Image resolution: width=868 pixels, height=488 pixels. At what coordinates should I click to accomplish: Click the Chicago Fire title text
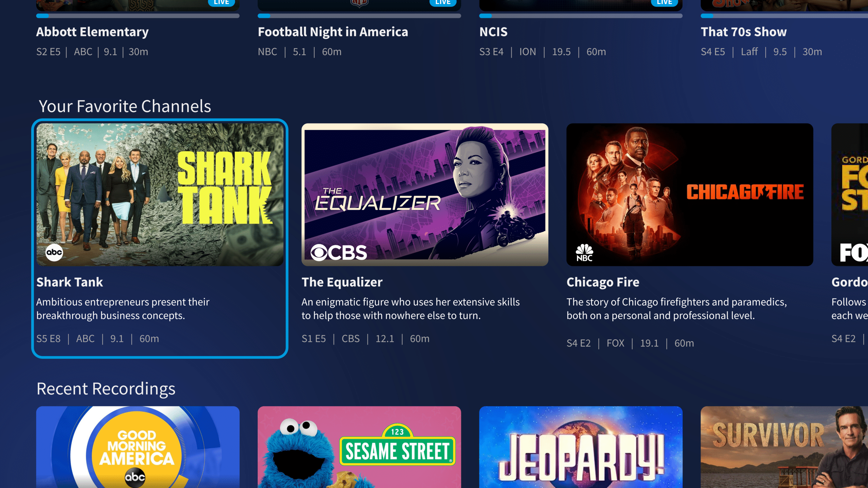(x=603, y=282)
